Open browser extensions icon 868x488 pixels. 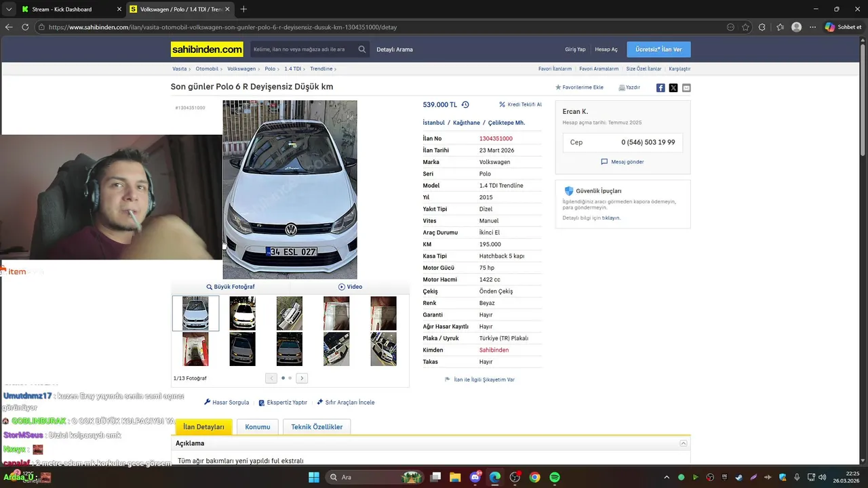762,27
